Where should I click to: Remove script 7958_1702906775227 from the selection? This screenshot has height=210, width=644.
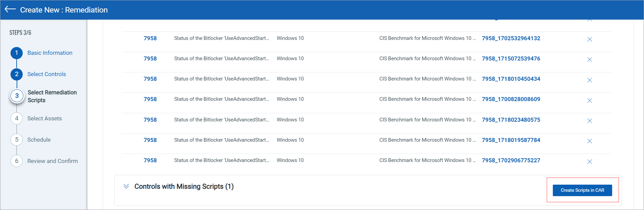590,162
